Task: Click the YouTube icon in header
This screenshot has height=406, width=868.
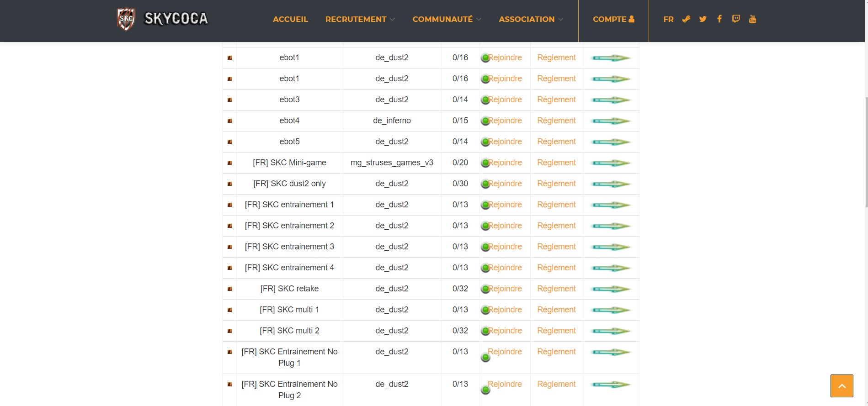Action: (x=752, y=19)
